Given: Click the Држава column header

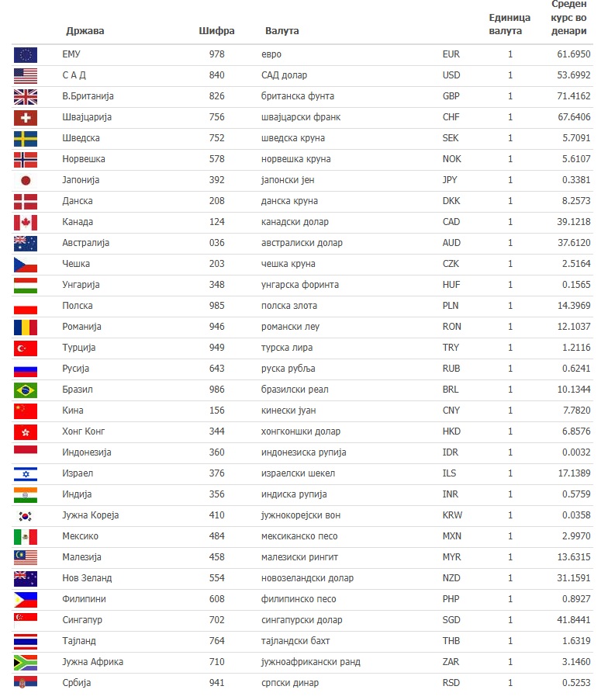Looking at the screenshot, I should tap(85, 31).
